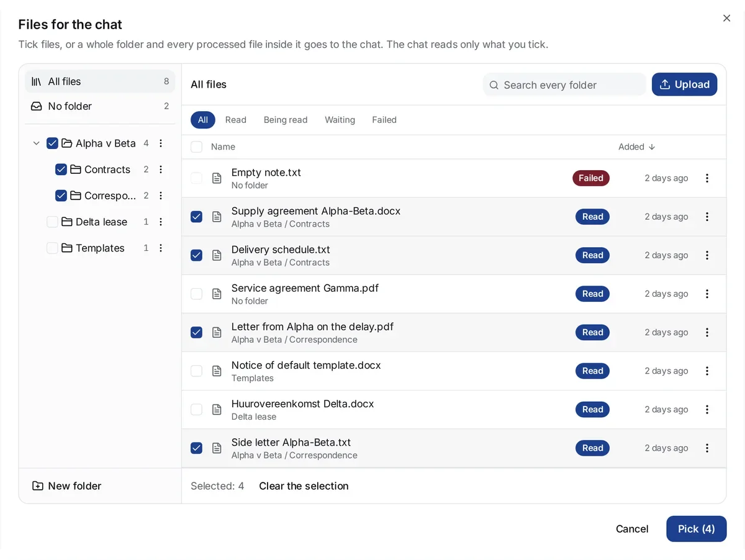Click the Delta lease folder icon
Image resolution: width=745 pixels, height=560 pixels.
click(x=67, y=222)
